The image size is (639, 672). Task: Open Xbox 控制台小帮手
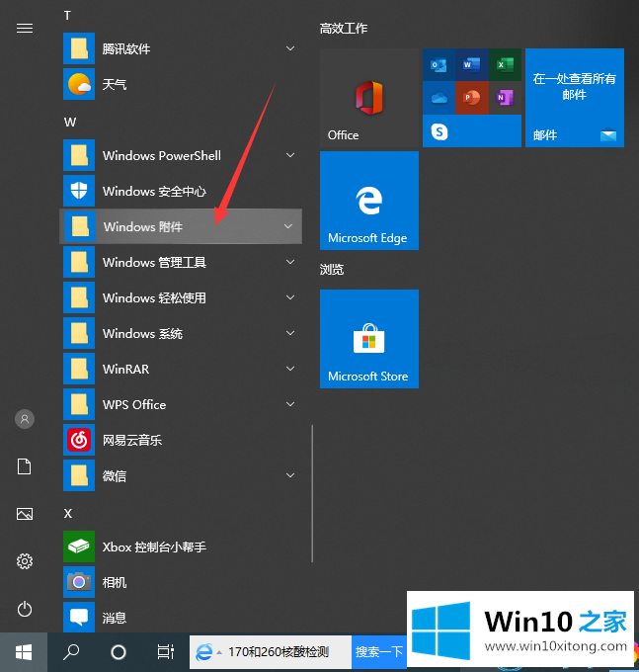click(x=182, y=546)
